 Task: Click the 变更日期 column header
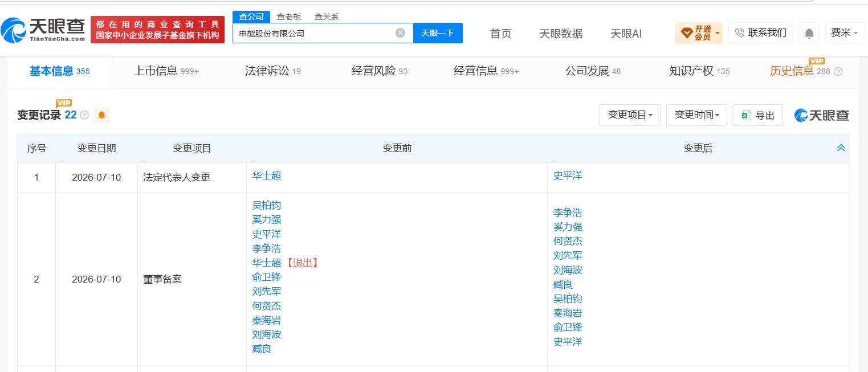[x=96, y=148]
